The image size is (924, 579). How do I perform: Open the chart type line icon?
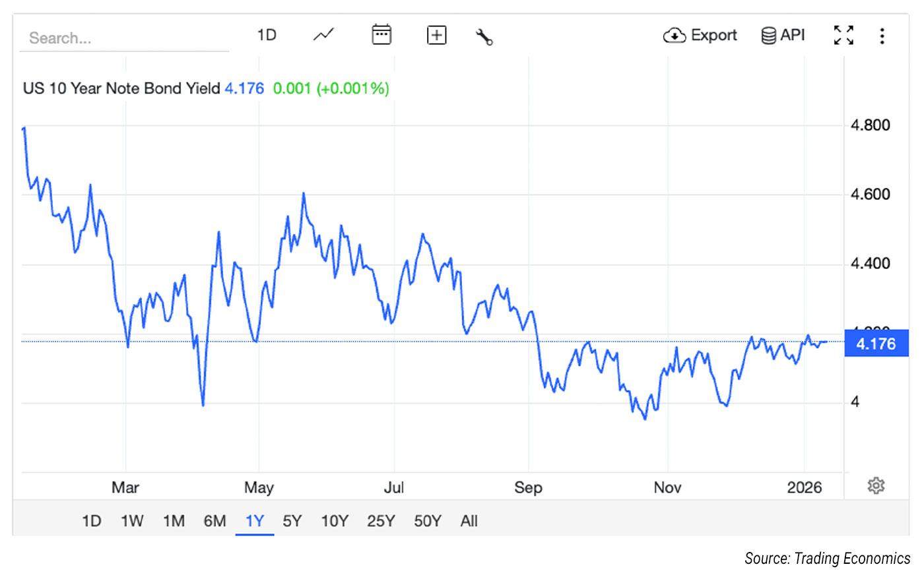(323, 35)
